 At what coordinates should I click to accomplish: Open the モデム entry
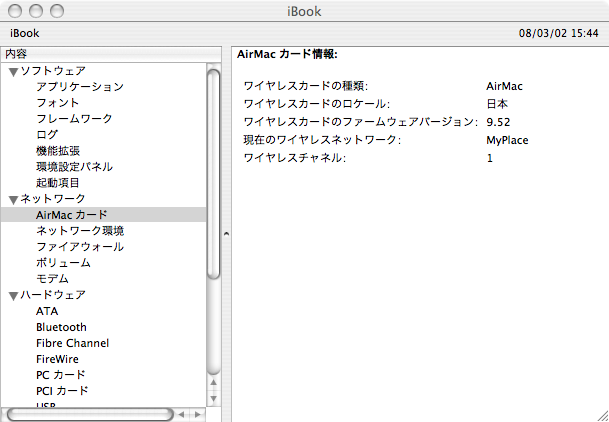click(x=52, y=278)
